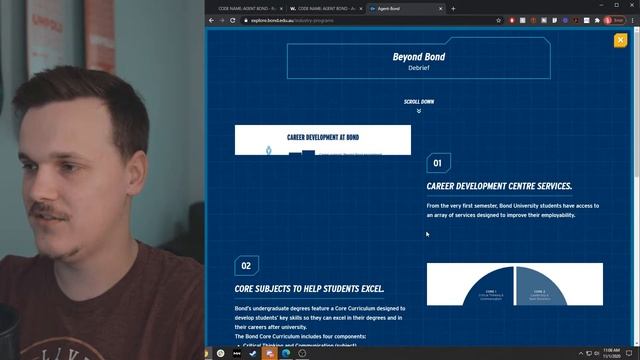The height and width of the screenshot is (360, 640).
Task: Open the taskbar clock showing 11:06 AM
Action: pyautogui.click(x=612, y=353)
